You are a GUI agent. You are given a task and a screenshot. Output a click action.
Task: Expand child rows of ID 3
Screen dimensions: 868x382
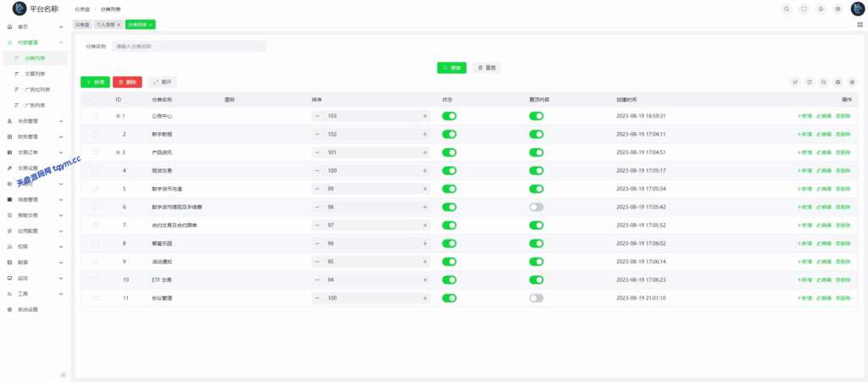pos(117,152)
